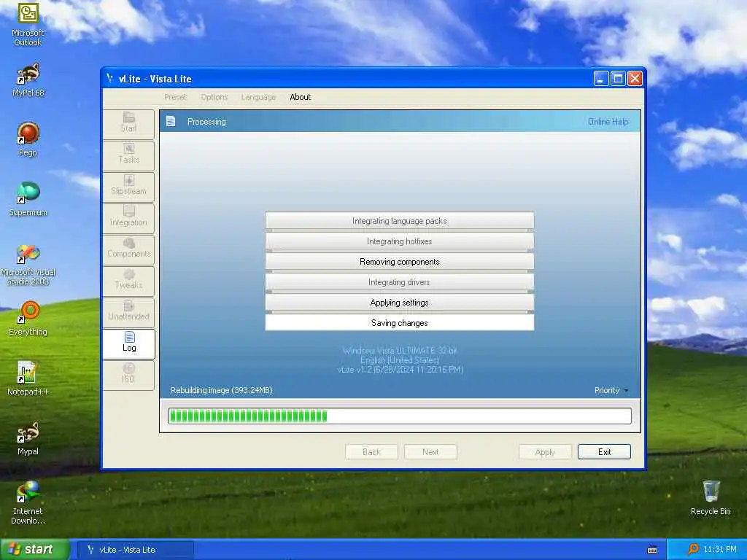Click the Applying settings step
Screen dimensions: 747x560
(400, 303)
